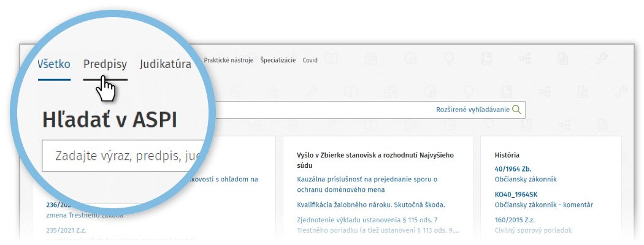Go to the Špecializácie tab

[278, 61]
